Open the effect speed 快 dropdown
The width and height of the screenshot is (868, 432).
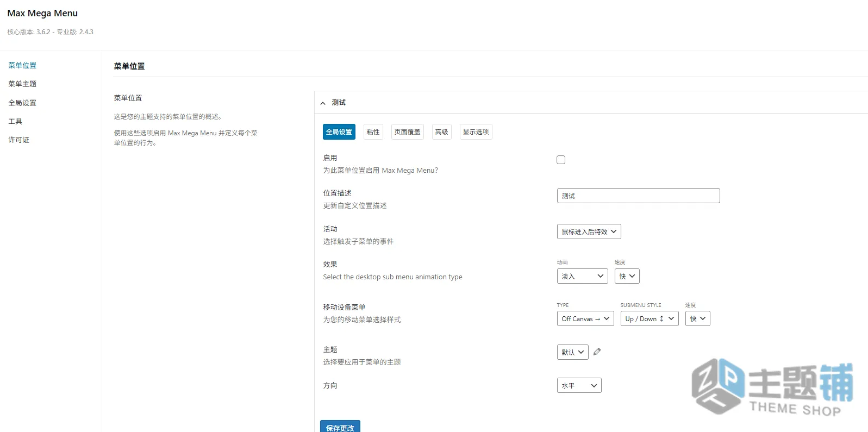point(627,276)
